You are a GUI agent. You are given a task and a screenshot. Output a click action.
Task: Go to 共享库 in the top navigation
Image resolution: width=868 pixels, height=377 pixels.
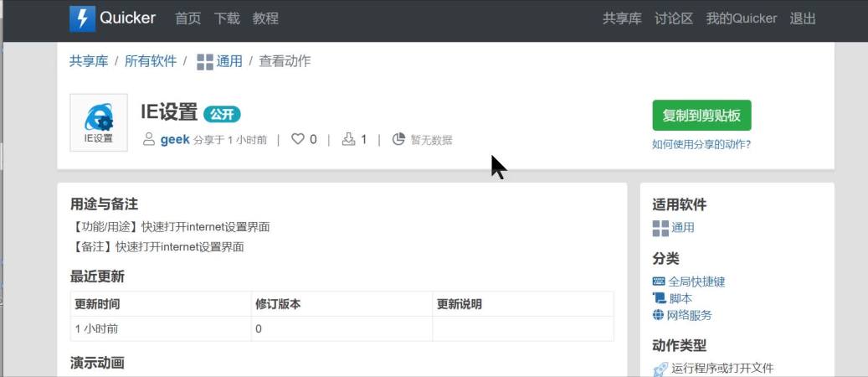point(622,18)
